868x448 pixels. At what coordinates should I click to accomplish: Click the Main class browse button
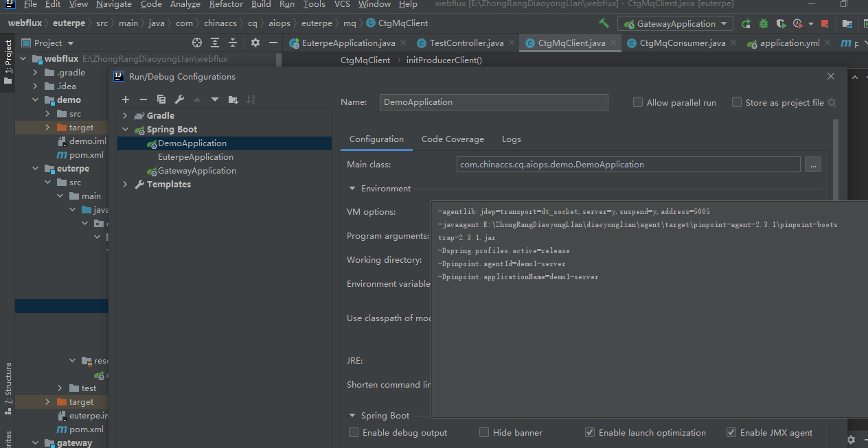tap(812, 165)
